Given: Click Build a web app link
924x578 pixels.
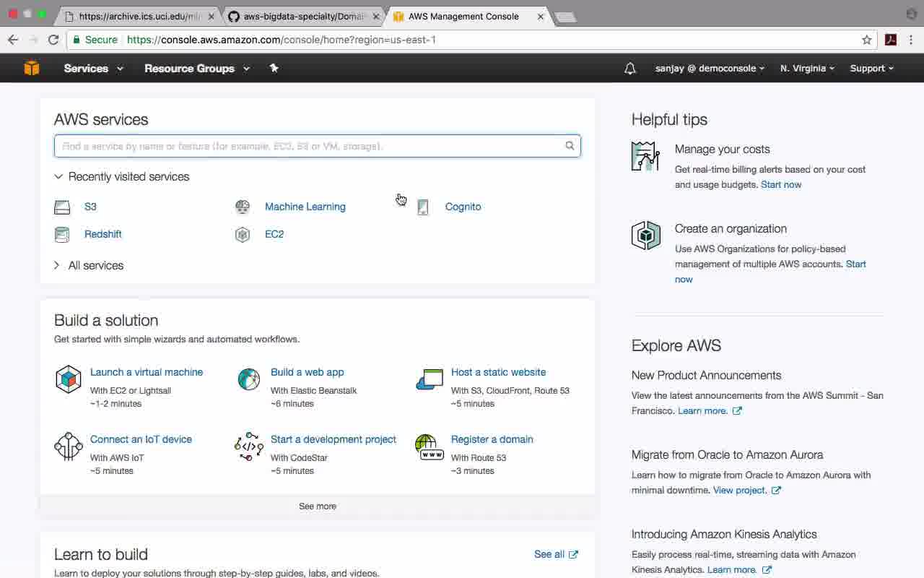Looking at the screenshot, I should click(x=308, y=372).
